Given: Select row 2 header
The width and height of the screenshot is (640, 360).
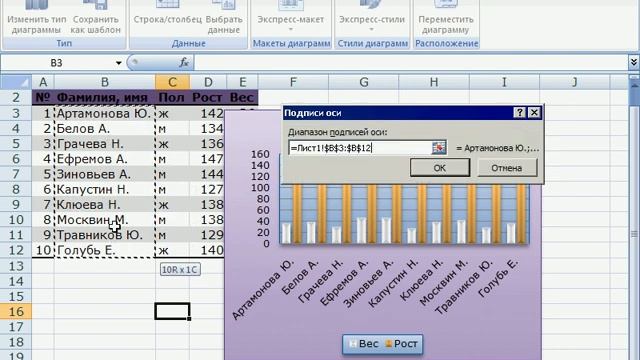Looking at the screenshot, I should (x=16, y=98).
